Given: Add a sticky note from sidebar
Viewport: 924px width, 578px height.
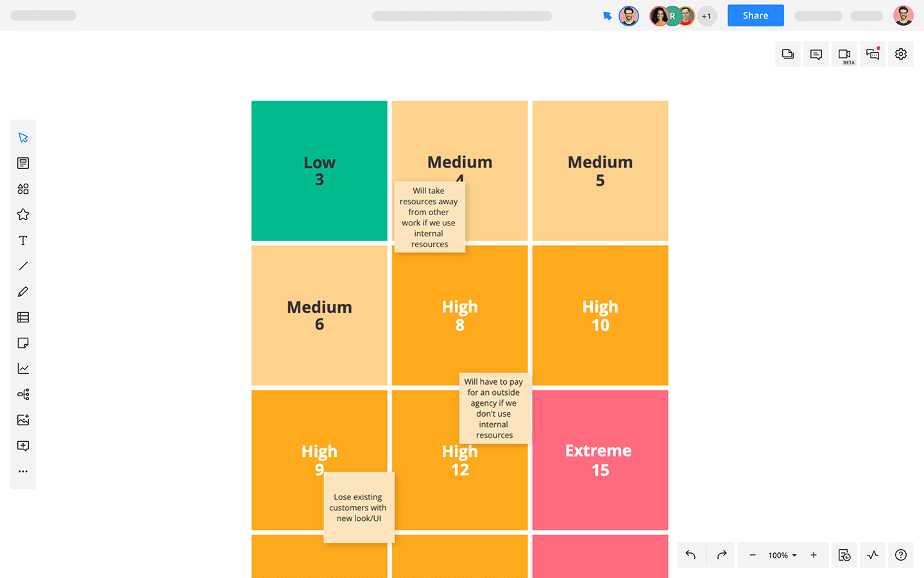Looking at the screenshot, I should pyautogui.click(x=23, y=343).
